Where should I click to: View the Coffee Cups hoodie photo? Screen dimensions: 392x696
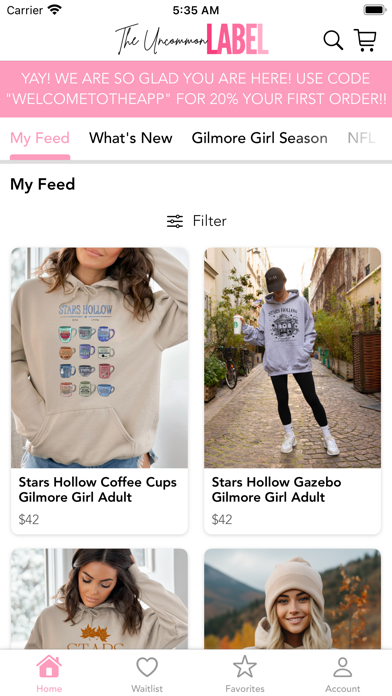coord(99,358)
